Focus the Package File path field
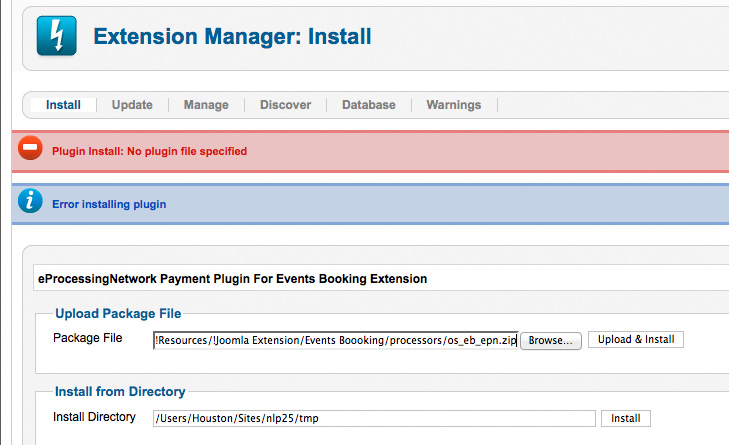This screenshot has height=445, width=729. (x=335, y=340)
